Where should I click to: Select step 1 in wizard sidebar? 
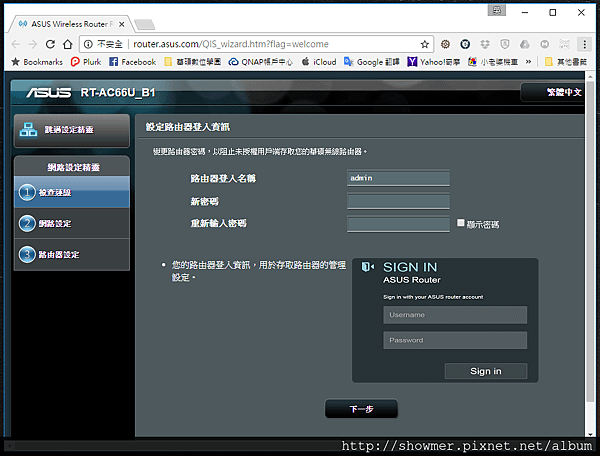tap(72, 192)
